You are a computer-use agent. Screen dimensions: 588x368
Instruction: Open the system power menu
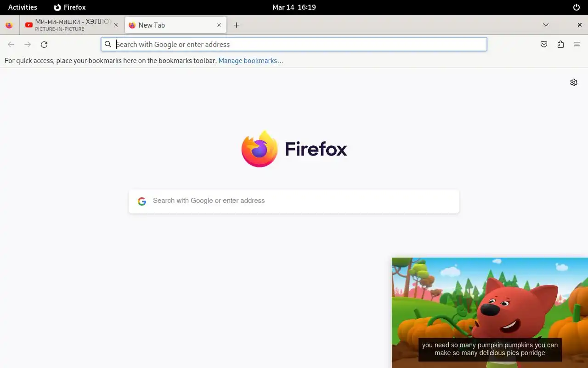click(x=577, y=7)
